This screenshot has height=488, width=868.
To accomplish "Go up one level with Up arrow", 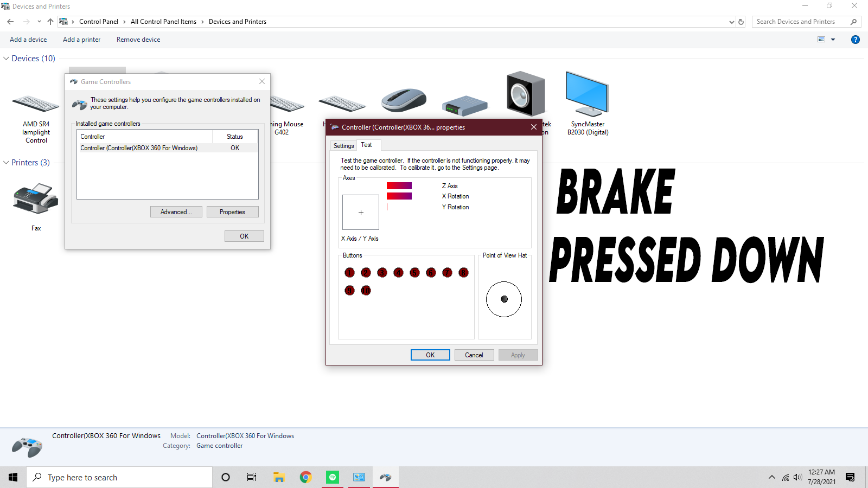I will 50,22.
